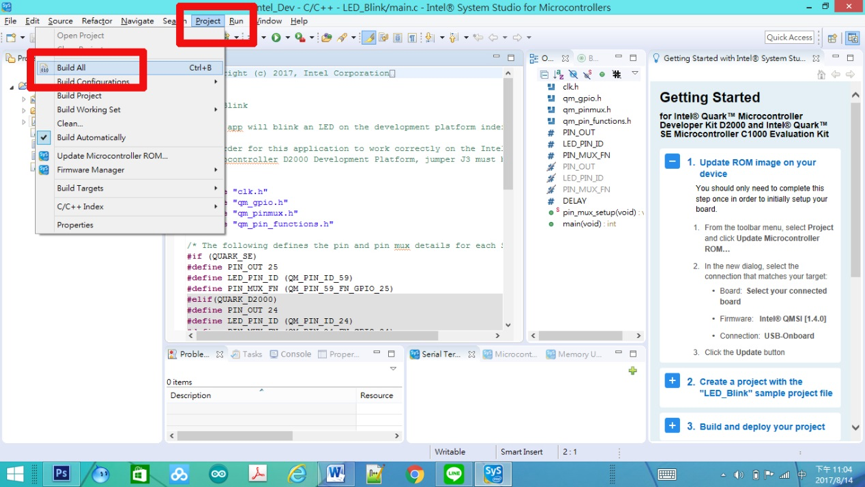Screen dimensions: 865x487
Task: Click the Back navigation arrow in toolbar
Action: pyautogui.click(x=493, y=38)
